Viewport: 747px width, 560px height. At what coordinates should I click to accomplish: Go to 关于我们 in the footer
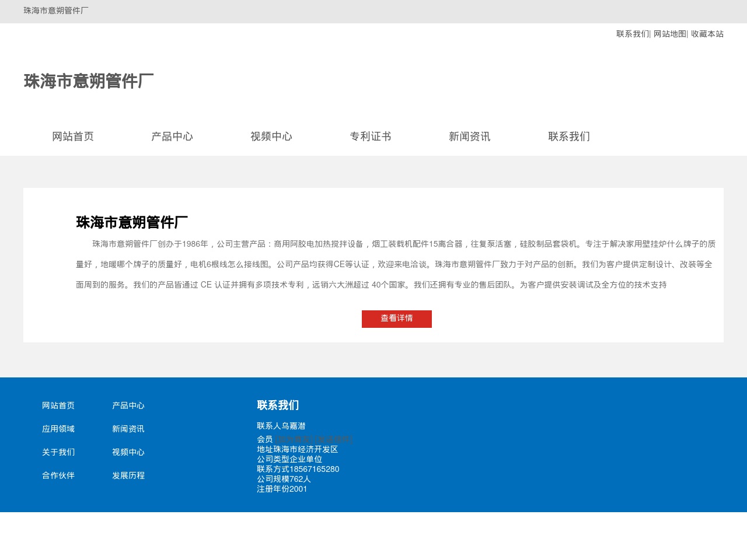58,452
